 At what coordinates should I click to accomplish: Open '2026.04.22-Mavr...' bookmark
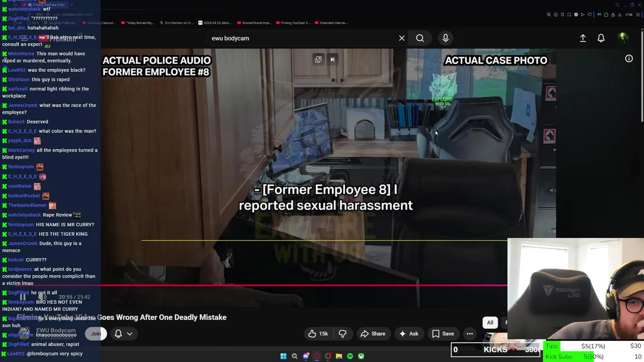(216, 23)
